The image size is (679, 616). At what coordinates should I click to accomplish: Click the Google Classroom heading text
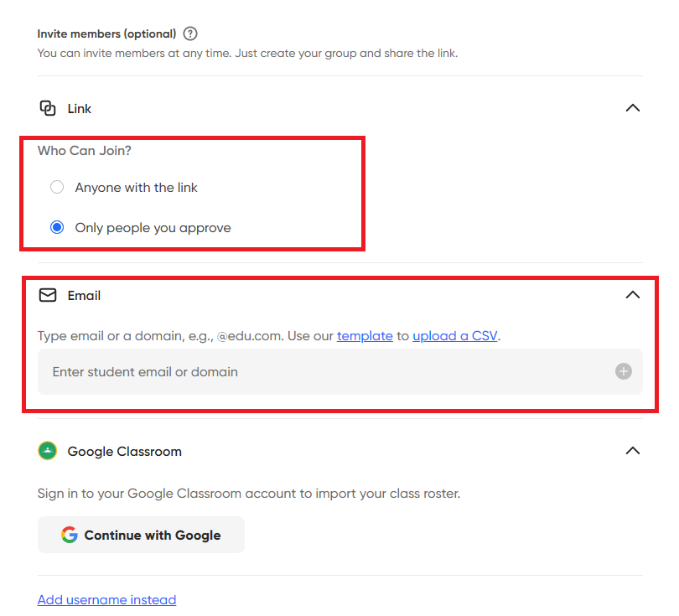tap(124, 452)
